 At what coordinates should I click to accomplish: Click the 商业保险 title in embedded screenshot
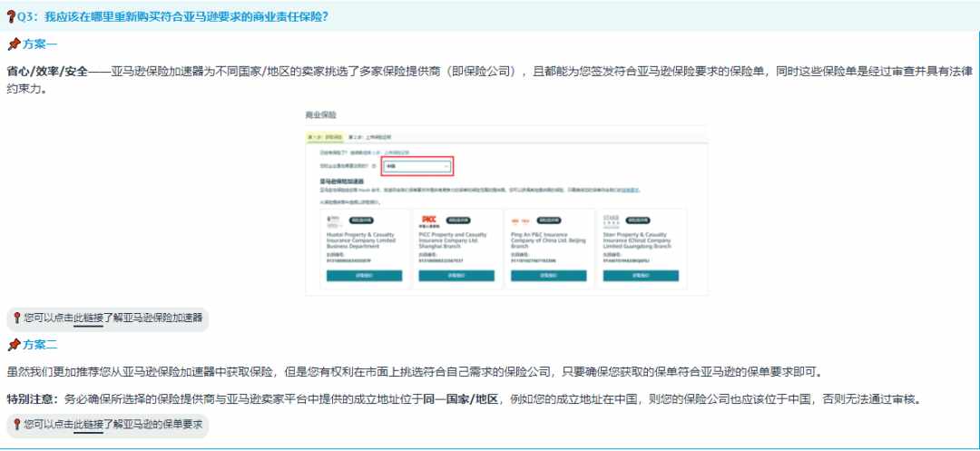click(320, 115)
